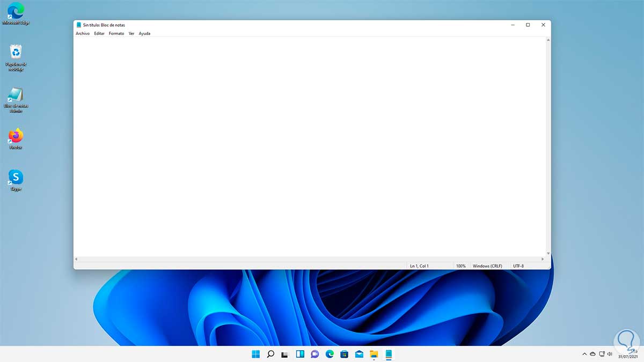Open the Widgets panel in the taskbar

300,354
